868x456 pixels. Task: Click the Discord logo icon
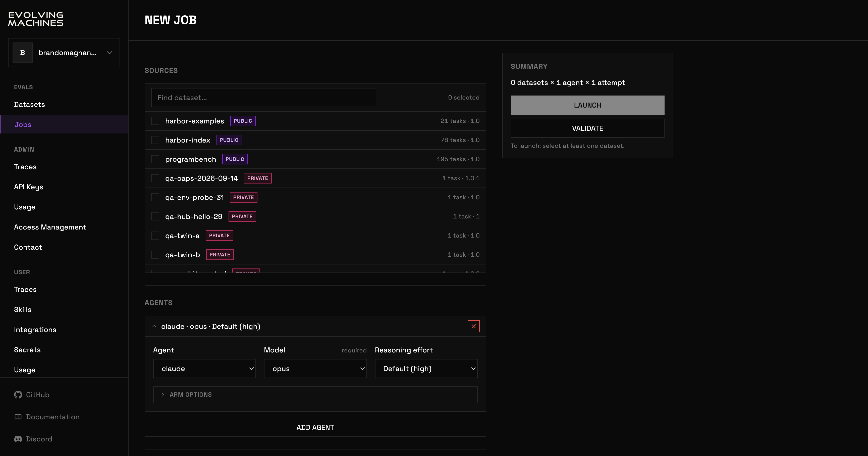pyautogui.click(x=18, y=439)
